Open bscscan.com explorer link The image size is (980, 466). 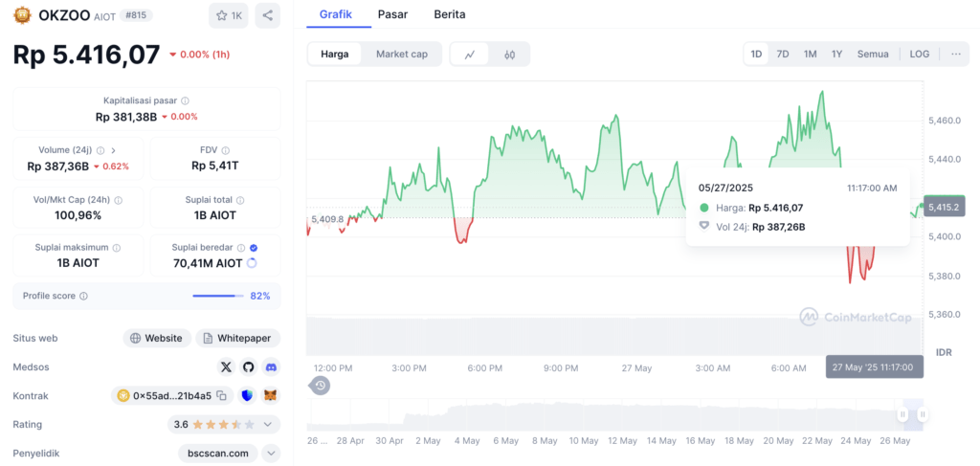(218, 454)
